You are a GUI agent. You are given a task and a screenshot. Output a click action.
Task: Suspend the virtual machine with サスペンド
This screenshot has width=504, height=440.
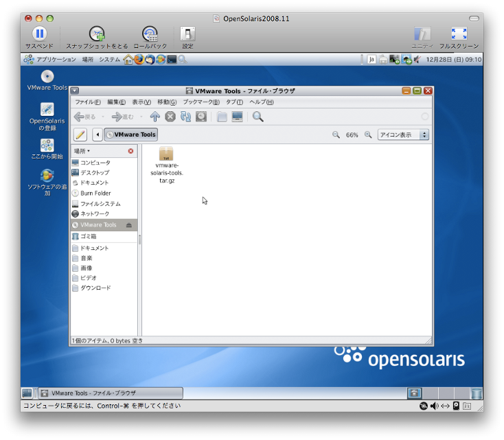coord(40,38)
